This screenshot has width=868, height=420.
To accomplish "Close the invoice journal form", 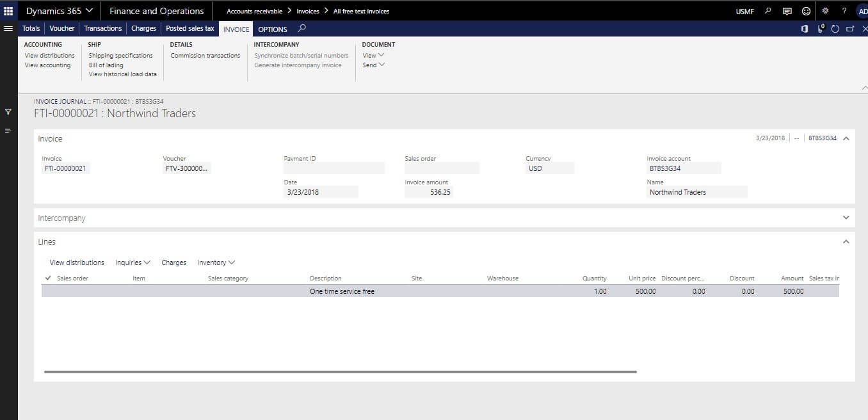I will coord(864,29).
